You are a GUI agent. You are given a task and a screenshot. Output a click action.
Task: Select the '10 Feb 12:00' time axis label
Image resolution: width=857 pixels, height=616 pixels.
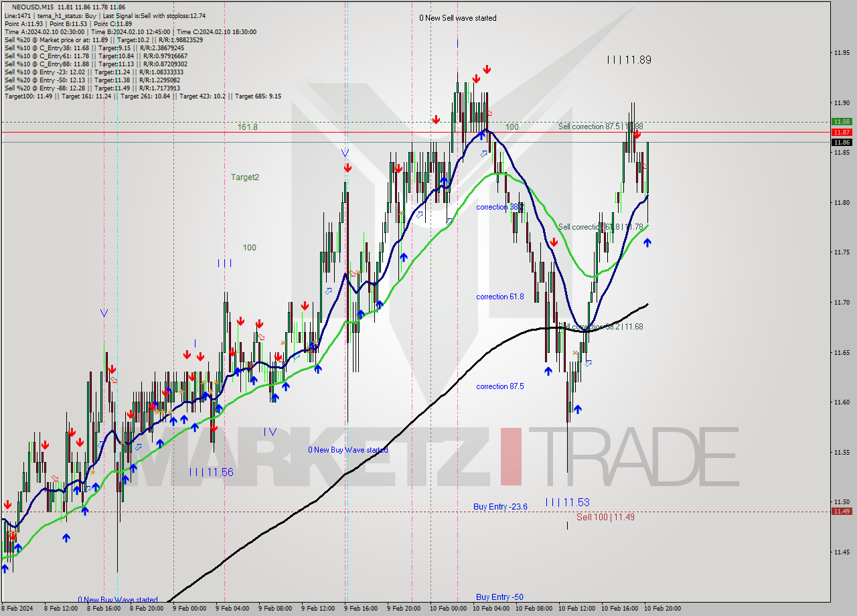point(576,609)
